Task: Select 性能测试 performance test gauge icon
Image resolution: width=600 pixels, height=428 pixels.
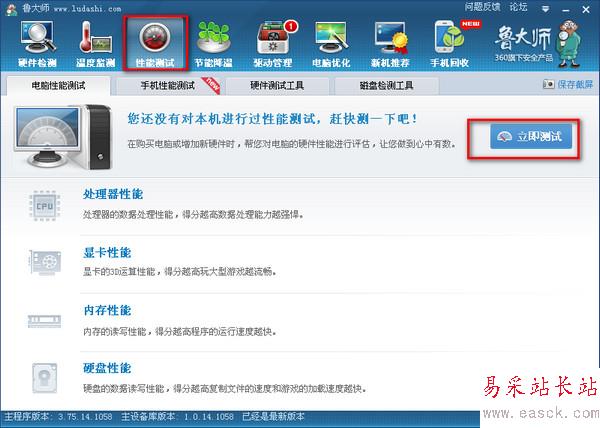Action: click(155, 44)
